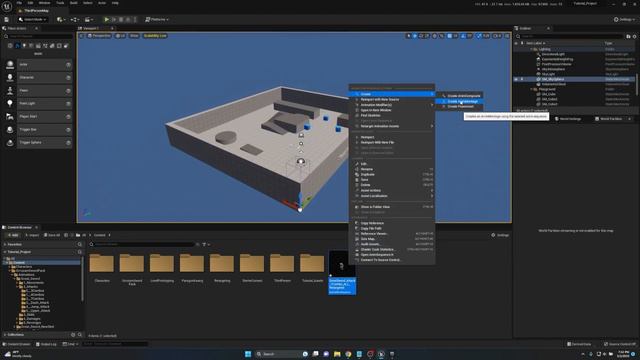The image size is (640, 360).
Task: Open help for Actor entry
Action: click(68, 64)
